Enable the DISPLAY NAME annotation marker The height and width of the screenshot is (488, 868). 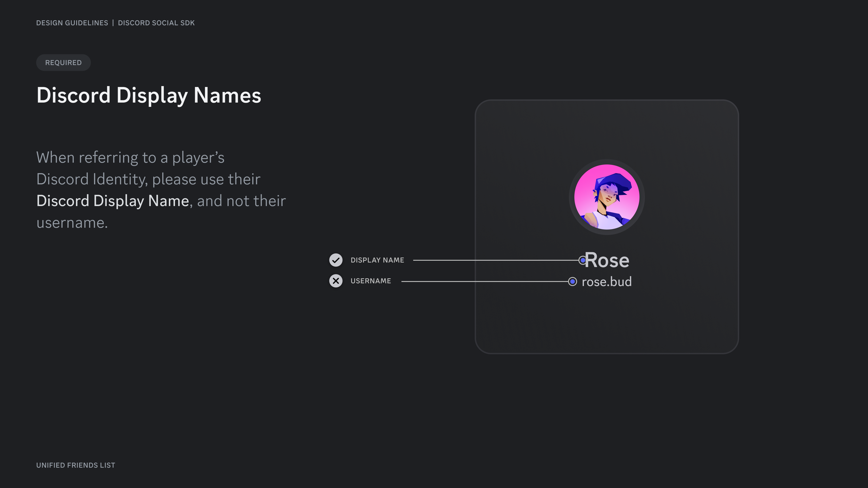[377, 260]
